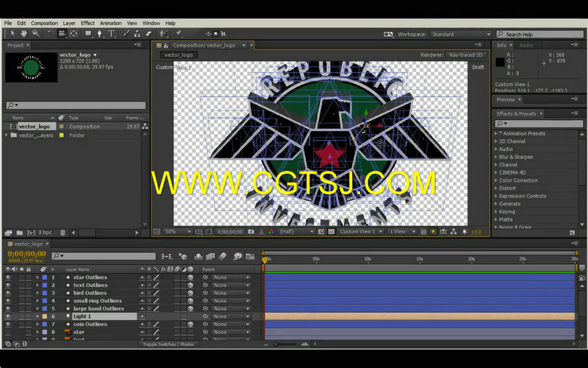The height and width of the screenshot is (368, 588).
Task: Open the 1 View layout dropdown
Action: (x=402, y=232)
